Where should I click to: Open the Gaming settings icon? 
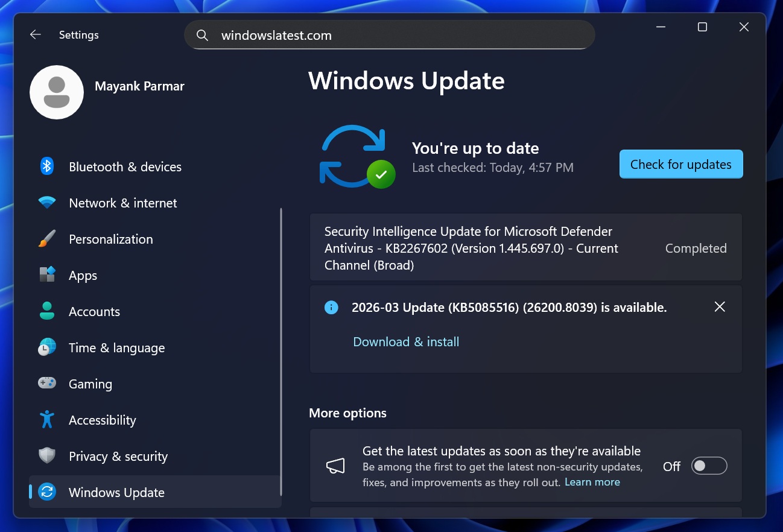click(46, 384)
